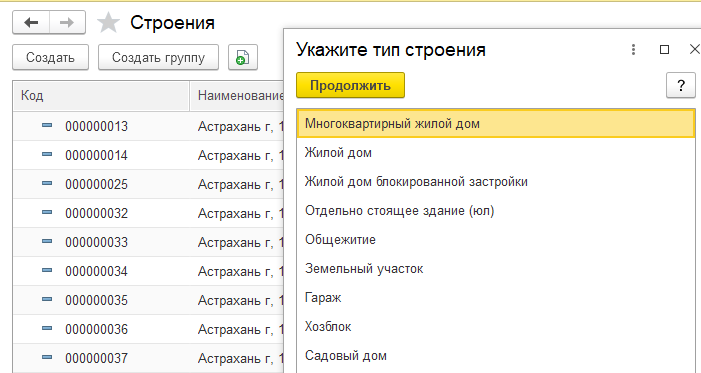The height and width of the screenshot is (373, 701).
Task: Open the three-dot menu in the dialog
Action: [633, 50]
